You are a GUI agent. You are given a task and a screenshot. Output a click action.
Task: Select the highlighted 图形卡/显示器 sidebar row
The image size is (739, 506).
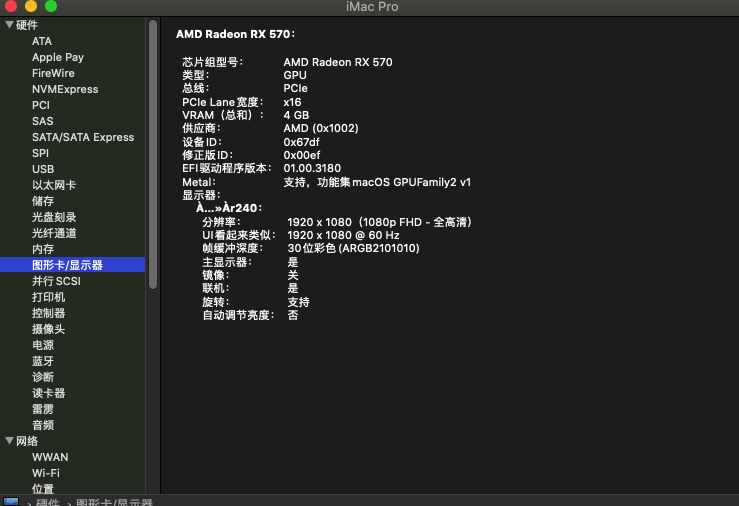[73, 265]
